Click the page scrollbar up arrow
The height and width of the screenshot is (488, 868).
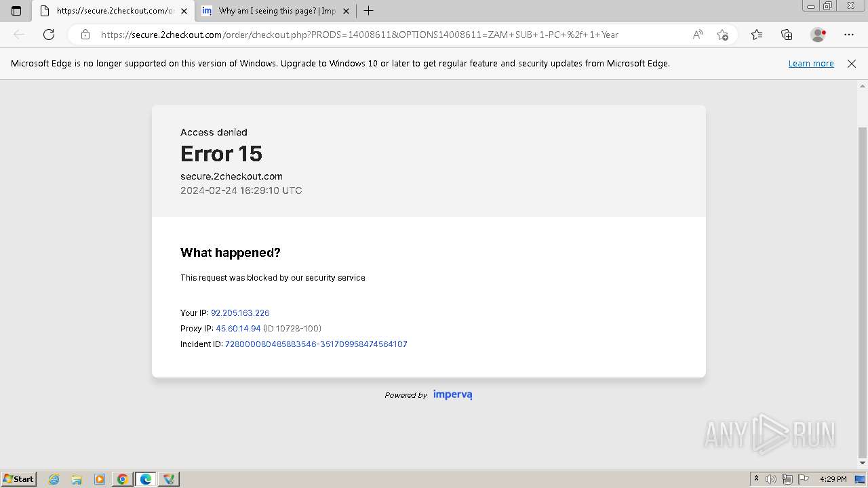(863, 86)
